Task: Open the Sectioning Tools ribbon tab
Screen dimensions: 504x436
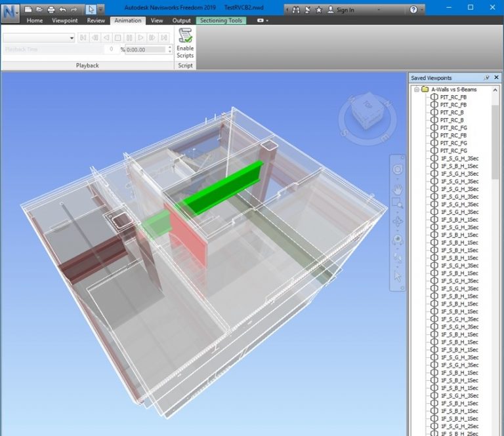Action: (221, 21)
